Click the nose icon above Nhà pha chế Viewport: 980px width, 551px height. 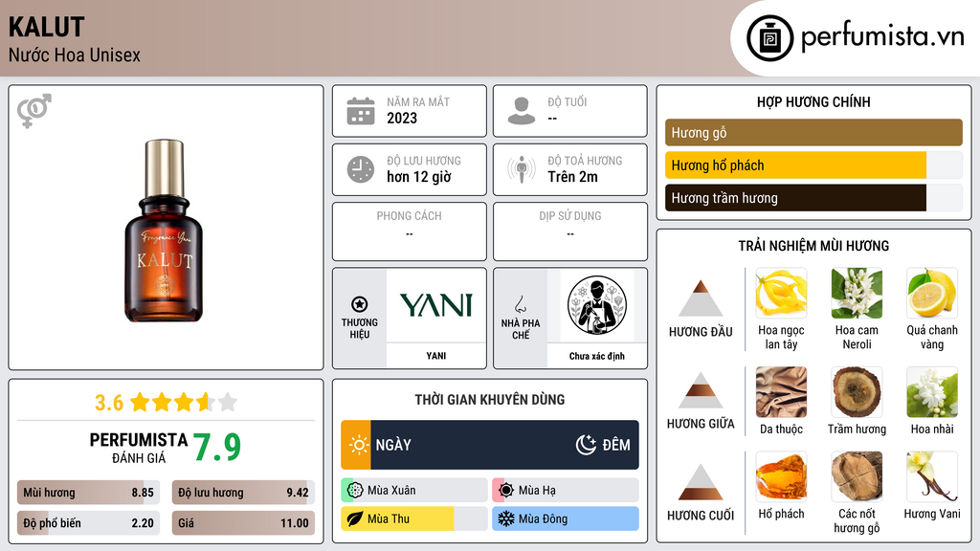(520, 304)
